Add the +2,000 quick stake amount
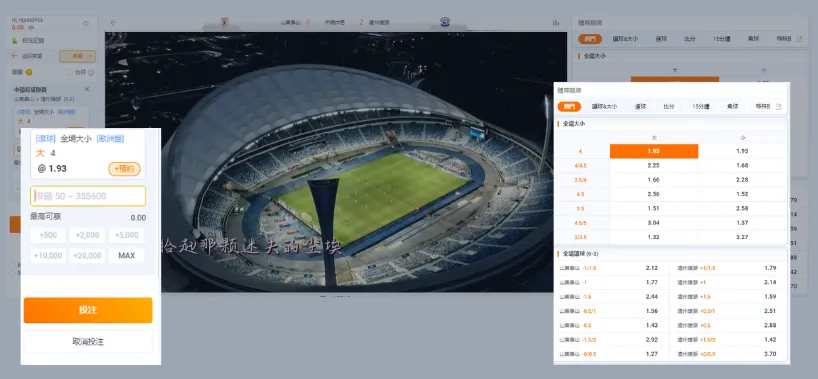818x379 pixels. (x=87, y=235)
